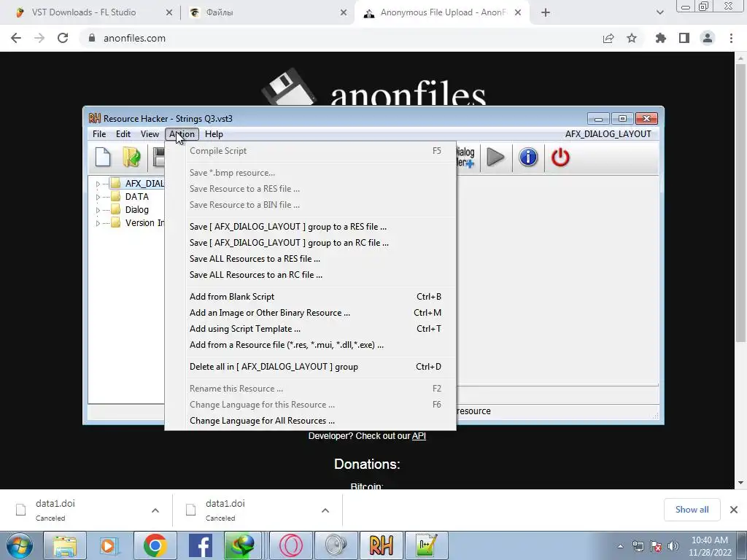747x560 pixels.
Task: Open Chrome profile avatar icon
Action: tap(708, 38)
